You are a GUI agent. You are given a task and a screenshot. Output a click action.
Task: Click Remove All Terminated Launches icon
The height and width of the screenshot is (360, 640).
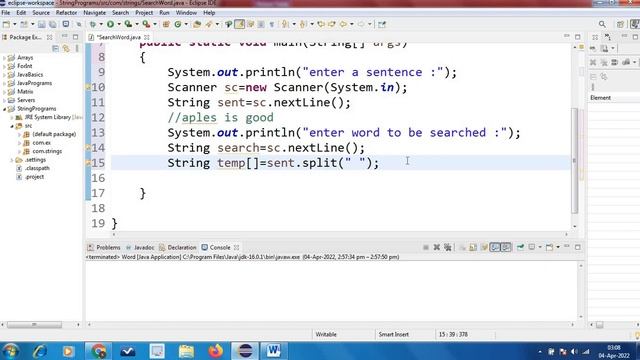point(448,247)
